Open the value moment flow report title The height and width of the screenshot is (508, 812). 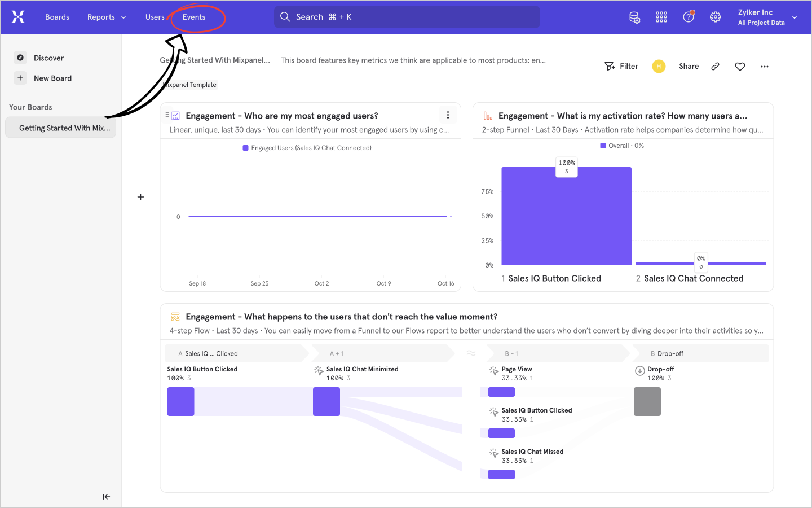click(342, 317)
